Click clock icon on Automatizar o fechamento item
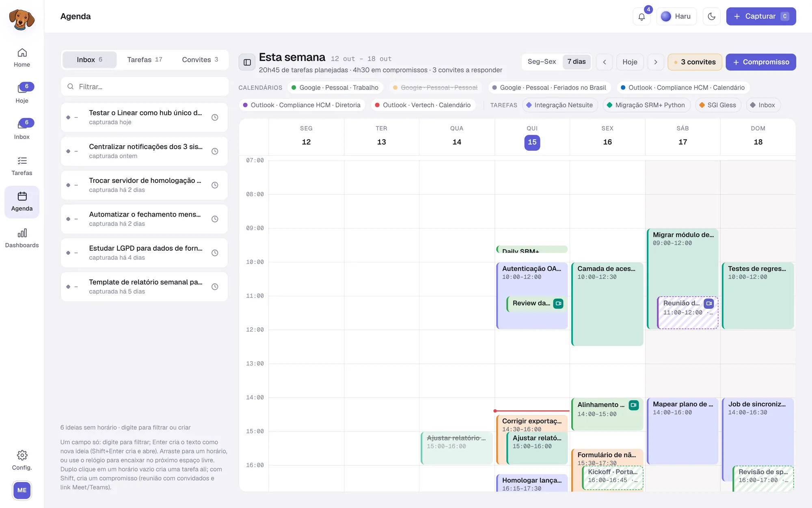Viewport: 812px width, 508px height. 215,219
